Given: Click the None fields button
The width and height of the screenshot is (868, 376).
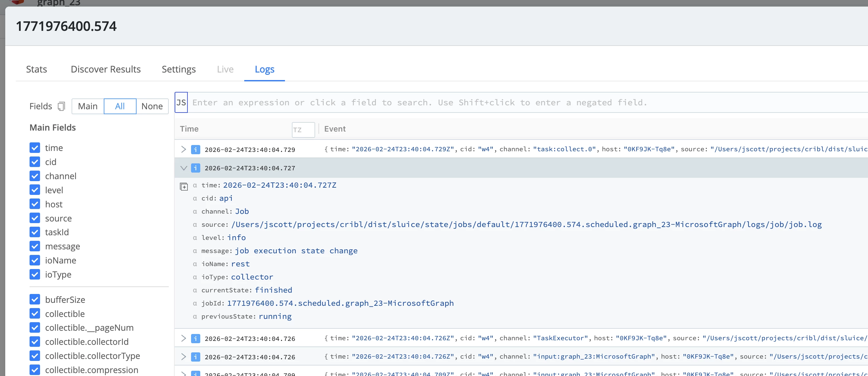Looking at the screenshot, I should click(x=152, y=106).
